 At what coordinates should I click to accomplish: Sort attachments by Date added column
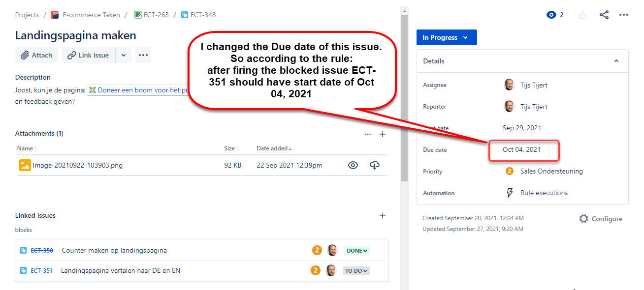[x=274, y=148]
